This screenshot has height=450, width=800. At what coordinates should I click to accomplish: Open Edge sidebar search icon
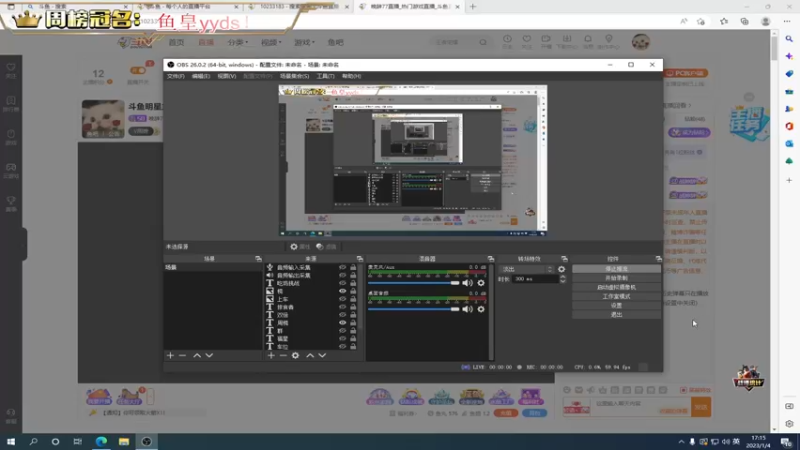(x=789, y=39)
